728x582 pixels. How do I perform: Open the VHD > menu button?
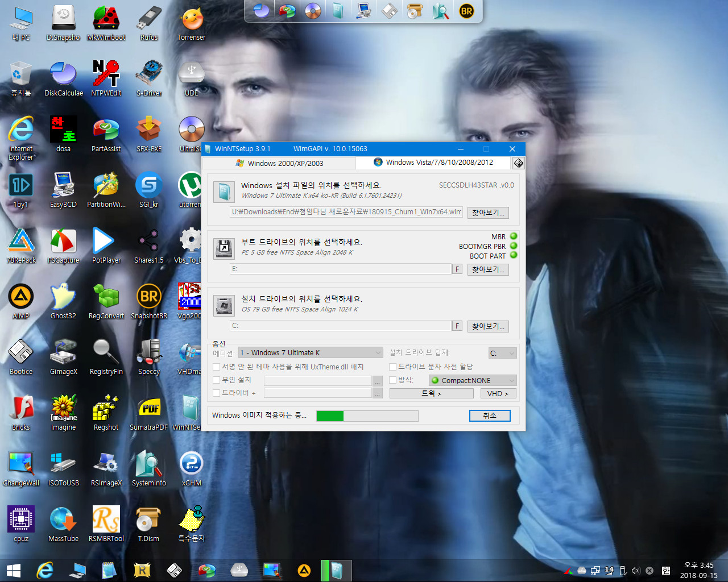click(498, 393)
